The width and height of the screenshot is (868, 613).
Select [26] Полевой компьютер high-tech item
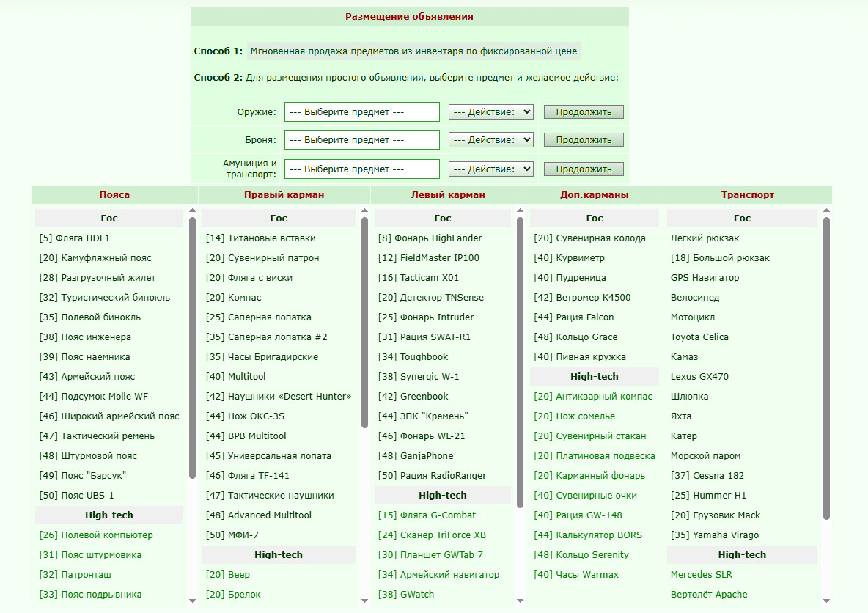[x=96, y=535]
